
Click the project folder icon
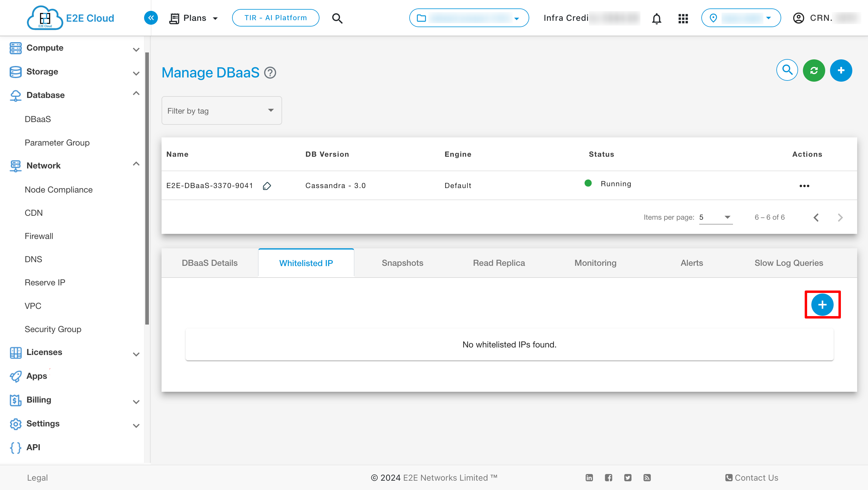click(x=421, y=18)
